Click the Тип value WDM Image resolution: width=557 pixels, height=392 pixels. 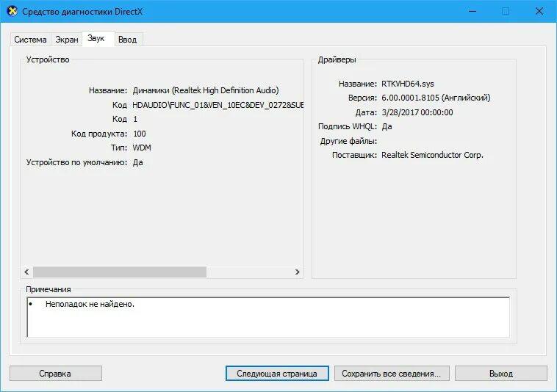tap(142, 148)
